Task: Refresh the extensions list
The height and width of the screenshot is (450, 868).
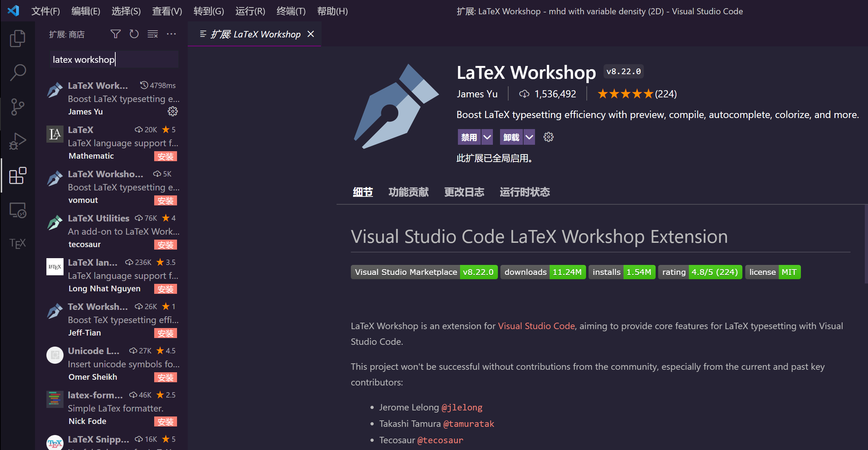Action: coord(134,34)
